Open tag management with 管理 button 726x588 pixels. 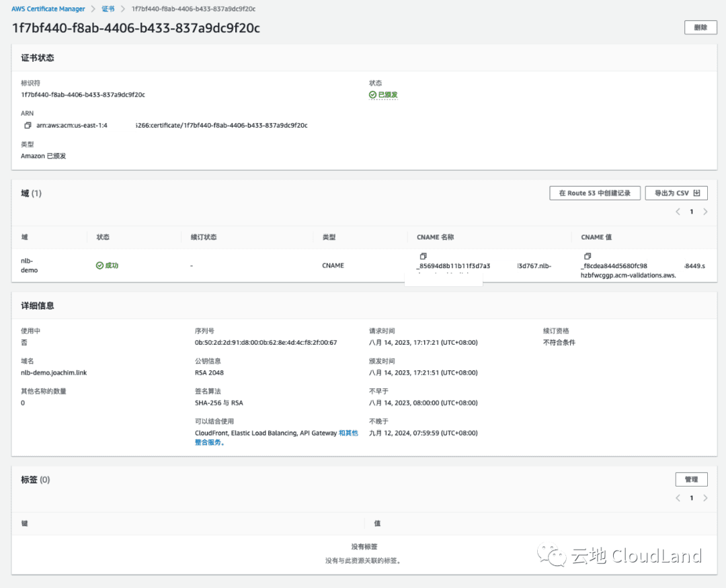[x=691, y=480]
